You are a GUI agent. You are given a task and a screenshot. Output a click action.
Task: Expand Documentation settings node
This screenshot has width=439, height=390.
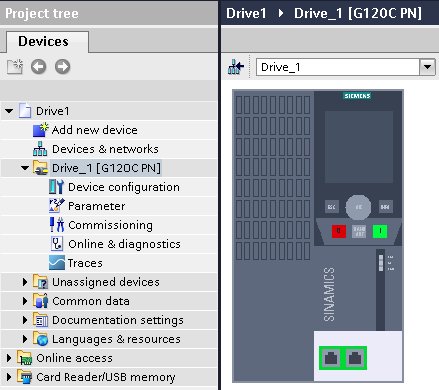point(25,320)
